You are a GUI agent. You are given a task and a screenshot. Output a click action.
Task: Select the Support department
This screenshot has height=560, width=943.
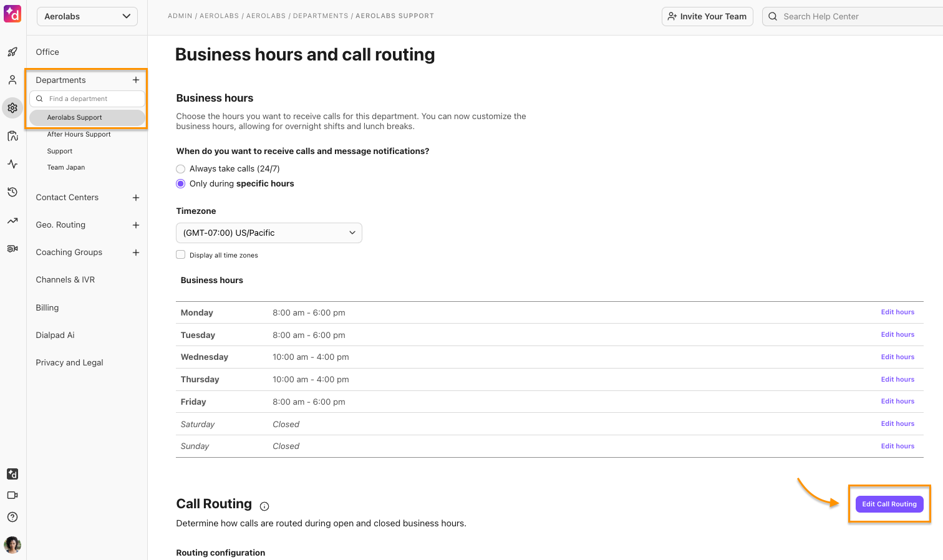point(60,151)
